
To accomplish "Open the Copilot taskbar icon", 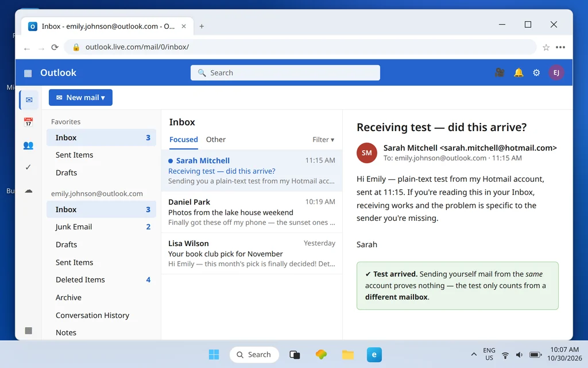I will (321, 354).
